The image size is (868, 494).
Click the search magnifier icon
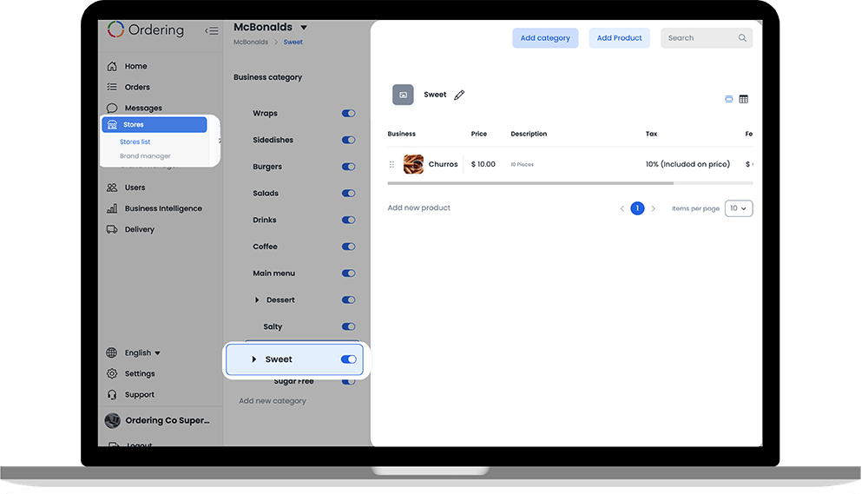(742, 38)
